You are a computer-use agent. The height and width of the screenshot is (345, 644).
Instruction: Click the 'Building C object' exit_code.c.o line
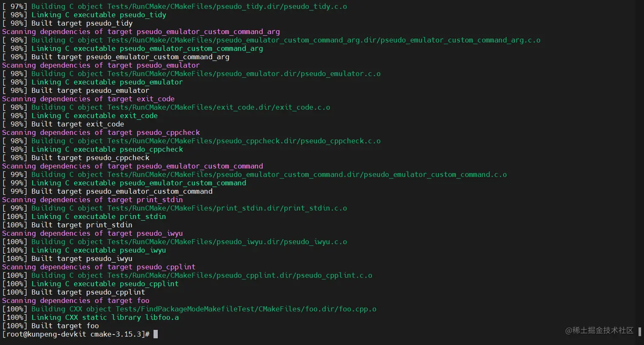(166, 107)
